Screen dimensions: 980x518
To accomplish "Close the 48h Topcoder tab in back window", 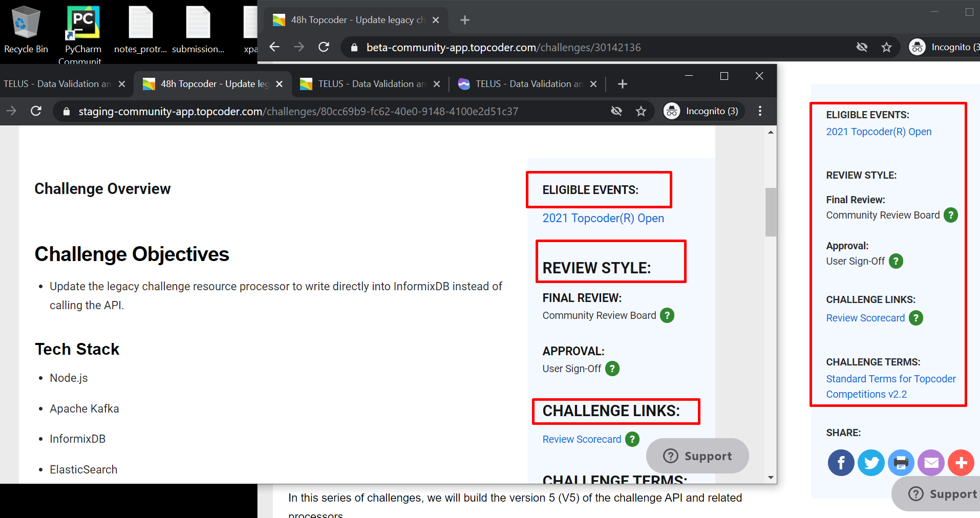I will 436,20.
